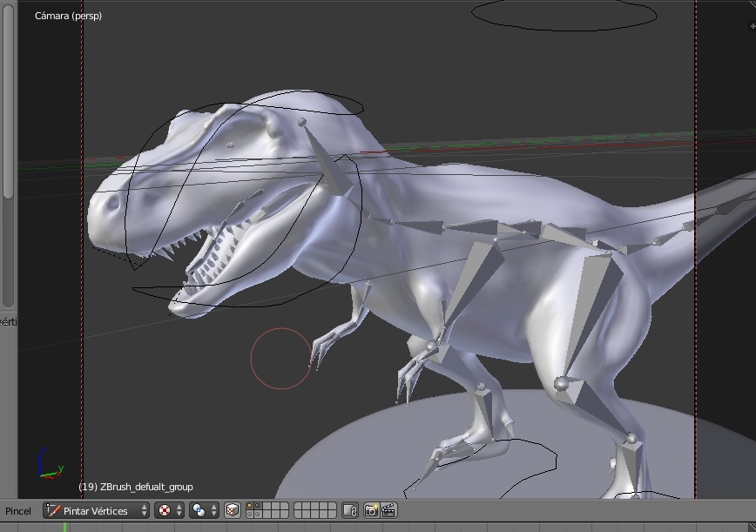Open the pivot point dropdown arrow
Image resolution: width=756 pixels, height=532 pixels.
tap(180, 511)
